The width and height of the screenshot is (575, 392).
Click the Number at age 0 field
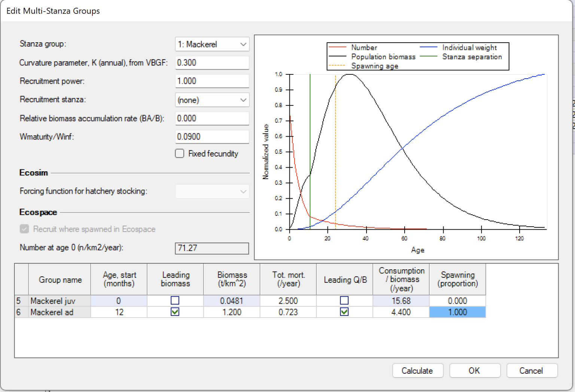coord(212,248)
